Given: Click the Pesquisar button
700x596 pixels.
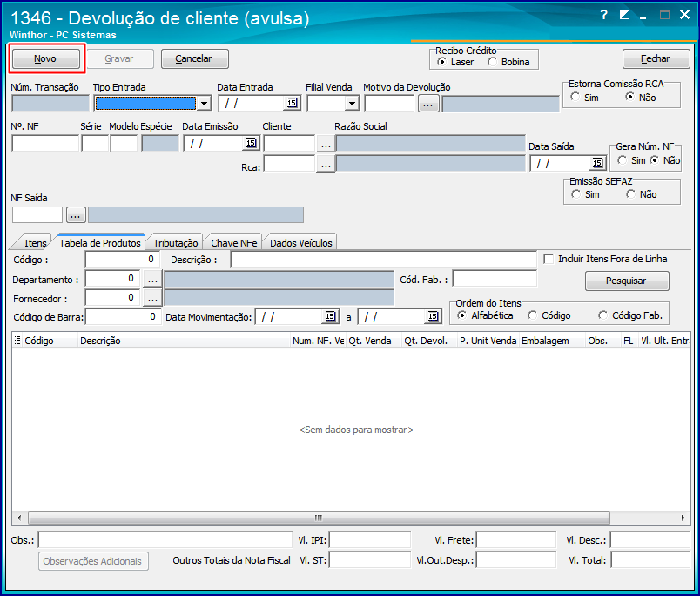Looking at the screenshot, I should click(x=627, y=281).
